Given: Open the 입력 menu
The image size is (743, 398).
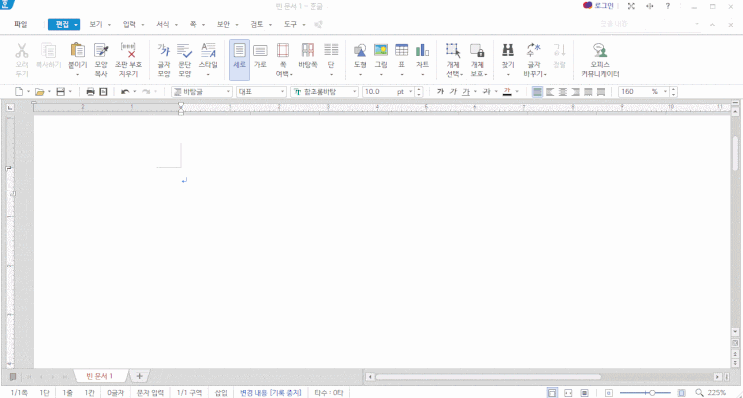Looking at the screenshot, I should pos(129,25).
